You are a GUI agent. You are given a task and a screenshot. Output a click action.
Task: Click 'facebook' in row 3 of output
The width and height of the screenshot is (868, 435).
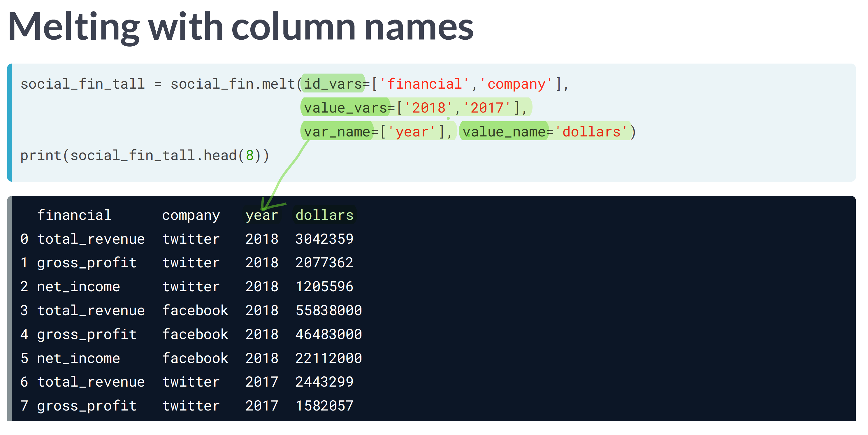coord(195,310)
